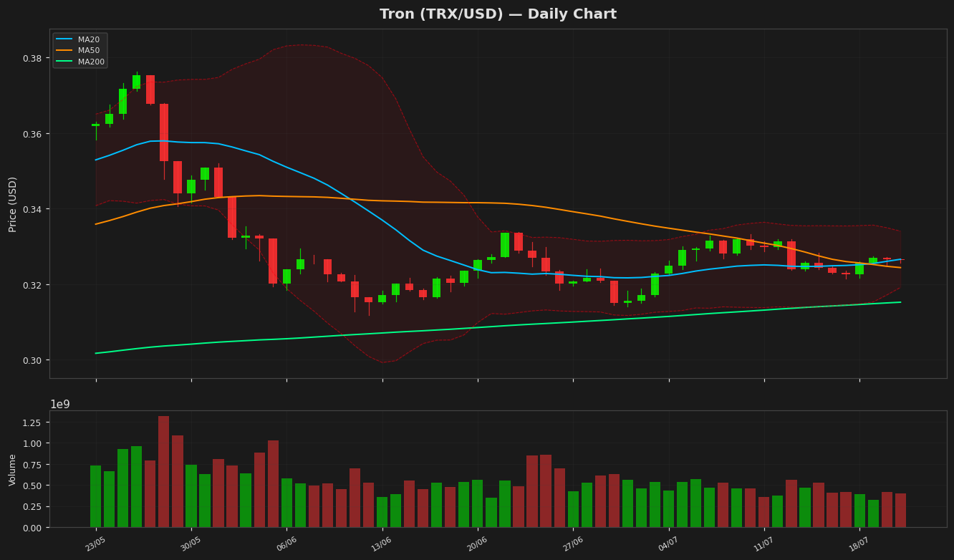The image size is (954, 560).
Task: Click the 0.75 volume tick label
Action: click(32, 465)
